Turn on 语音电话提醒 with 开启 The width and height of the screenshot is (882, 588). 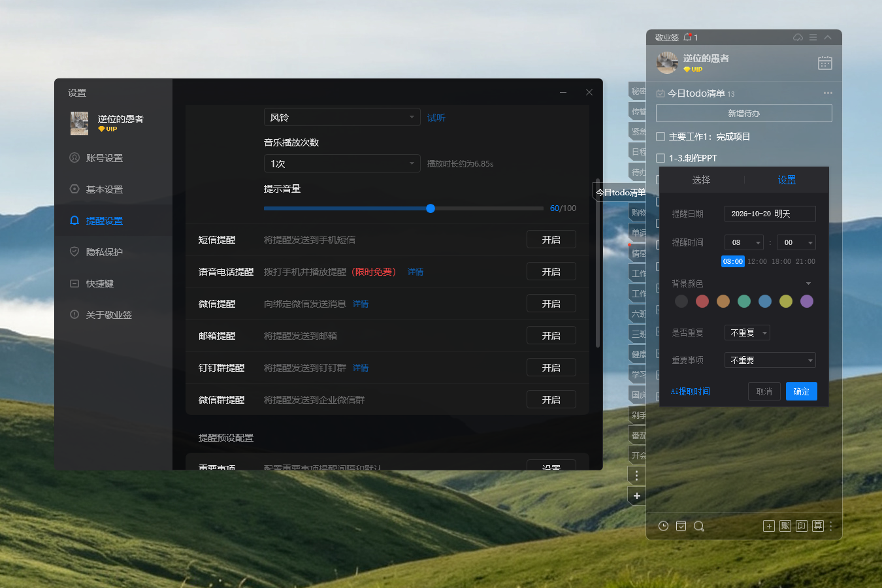(x=551, y=272)
